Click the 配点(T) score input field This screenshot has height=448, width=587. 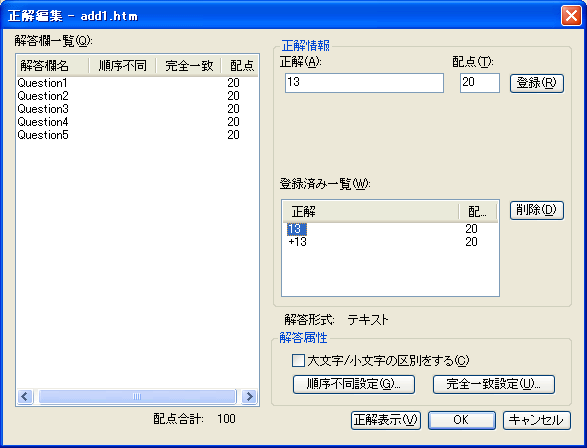480,83
